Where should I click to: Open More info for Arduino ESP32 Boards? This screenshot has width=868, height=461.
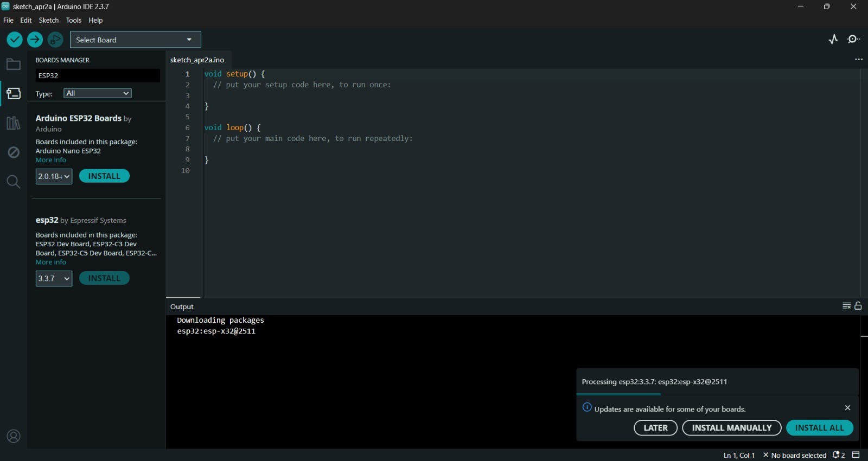click(x=51, y=160)
